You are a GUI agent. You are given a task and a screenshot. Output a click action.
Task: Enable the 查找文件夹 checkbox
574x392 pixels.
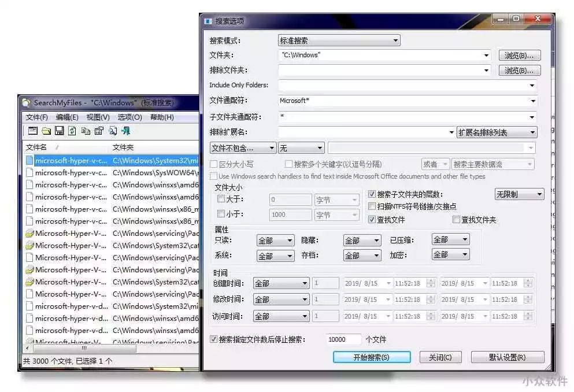[456, 219]
